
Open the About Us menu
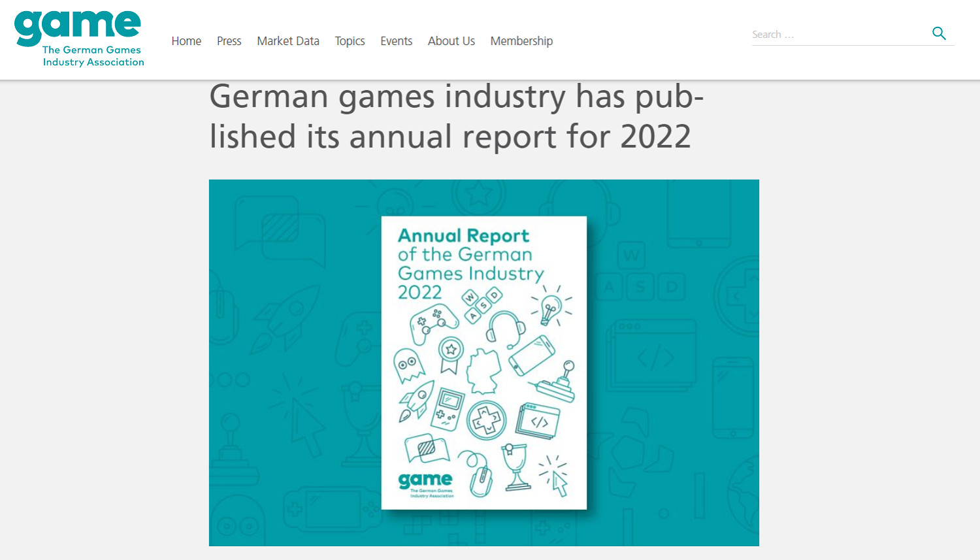point(451,41)
